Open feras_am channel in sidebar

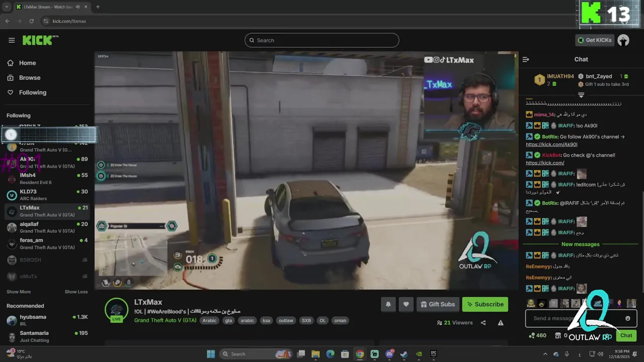[47, 243]
